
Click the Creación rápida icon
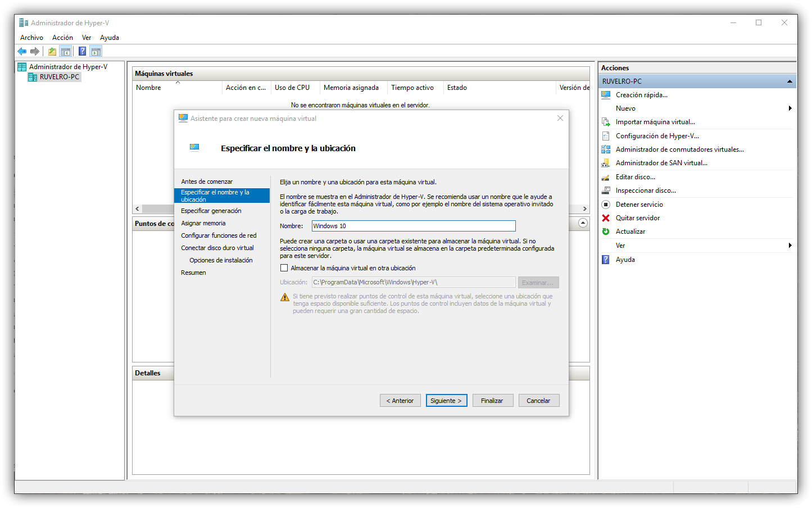[606, 95]
